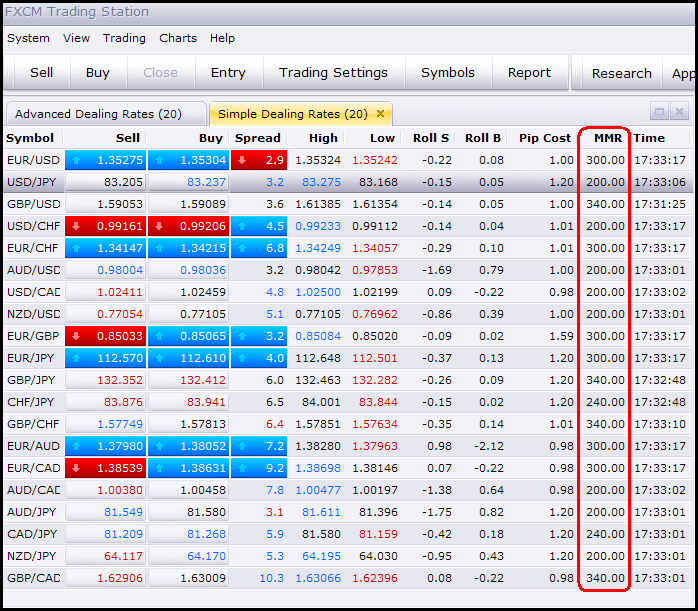Screen dimensions: 698x611
Task: Click EUR/JPY buy price 112.610
Action: tap(188, 358)
